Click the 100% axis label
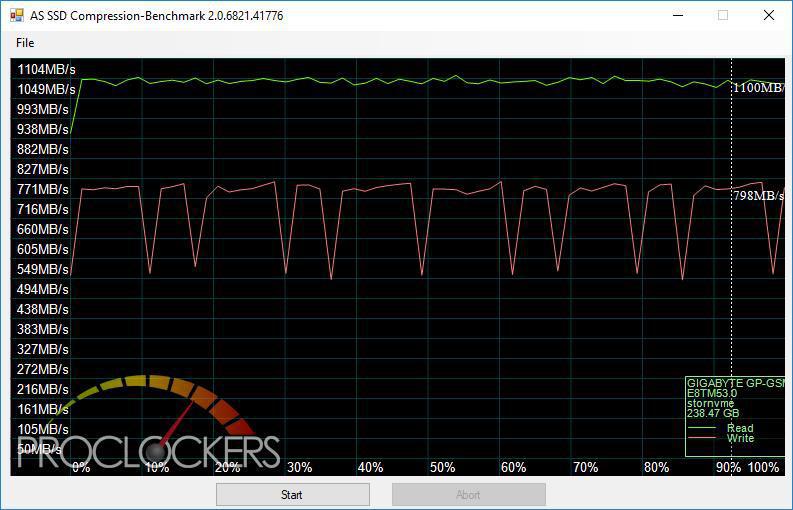Viewport: 793px width, 510px height. coord(763,467)
